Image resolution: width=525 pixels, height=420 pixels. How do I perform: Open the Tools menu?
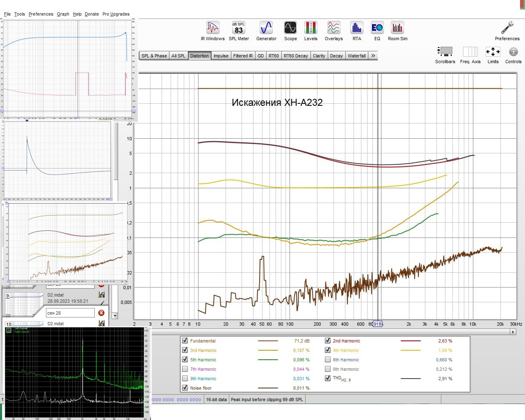[x=19, y=14]
